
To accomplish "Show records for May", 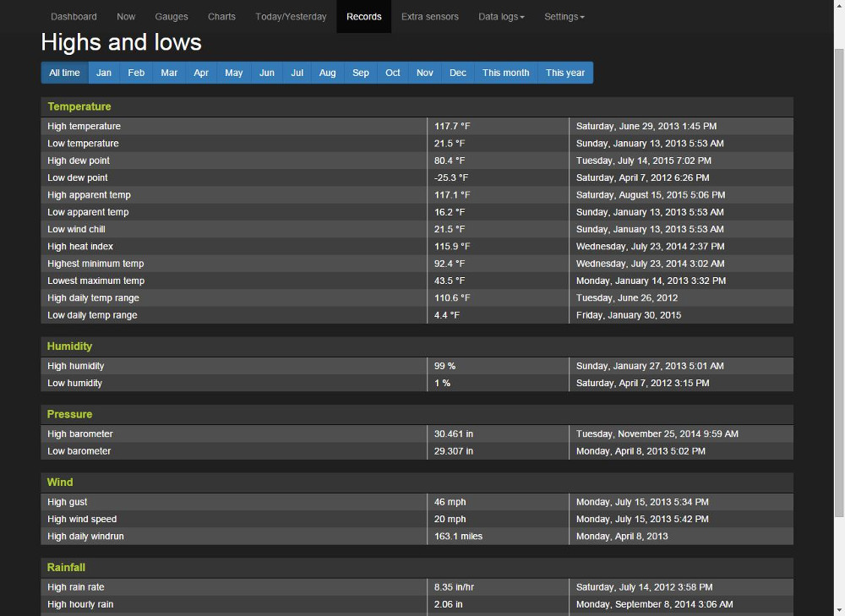I will (x=234, y=73).
